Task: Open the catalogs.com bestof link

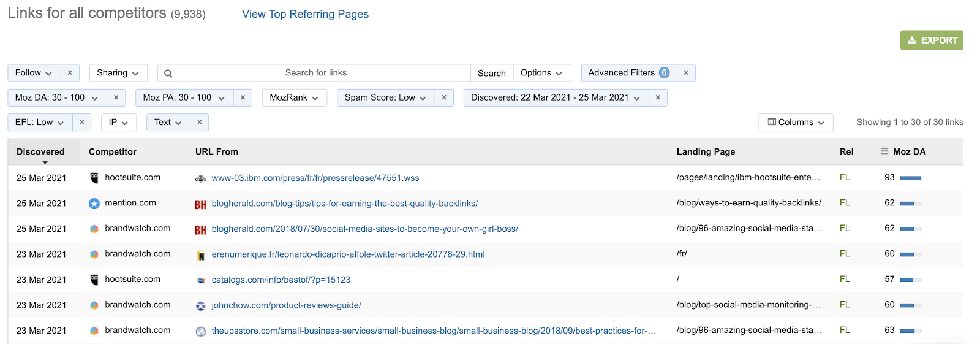Action: click(281, 280)
